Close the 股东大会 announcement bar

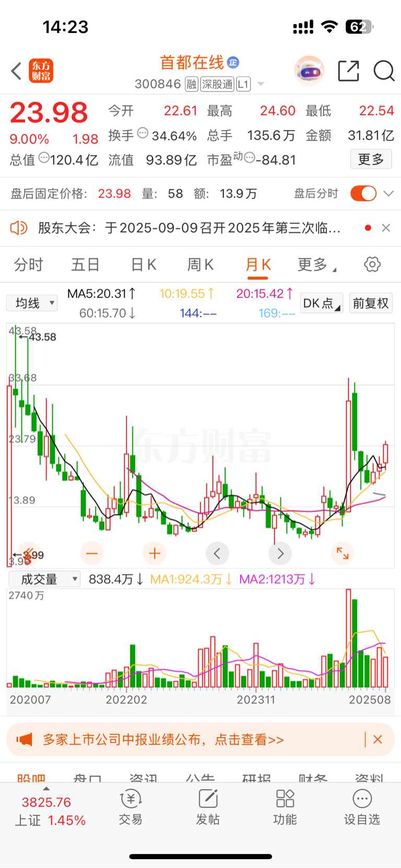click(386, 228)
